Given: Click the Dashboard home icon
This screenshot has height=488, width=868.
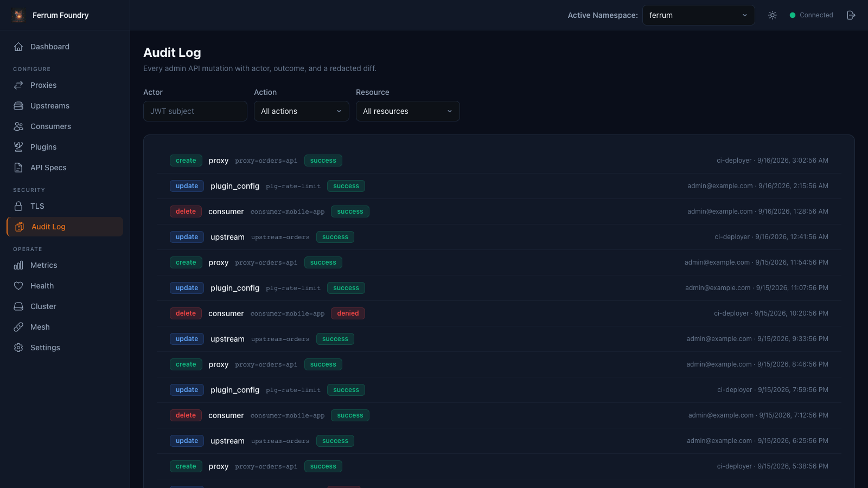Looking at the screenshot, I should 18,47.
